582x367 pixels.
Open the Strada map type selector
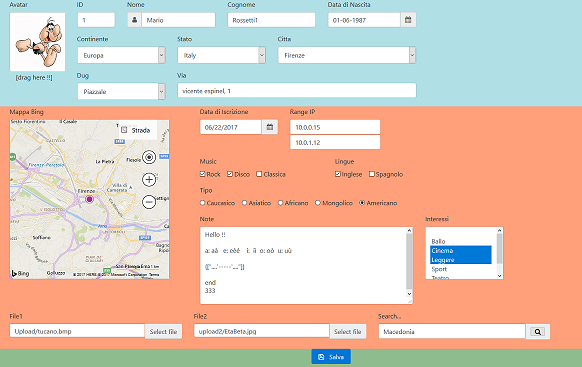click(x=137, y=130)
